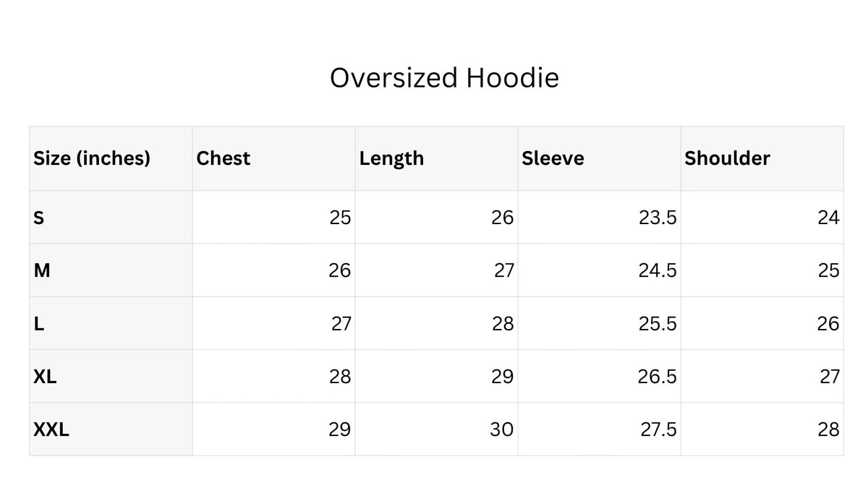Image resolution: width=868 pixels, height=488 pixels.
Task: Select length value 30 in XXL row
Action: click(502, 429)
